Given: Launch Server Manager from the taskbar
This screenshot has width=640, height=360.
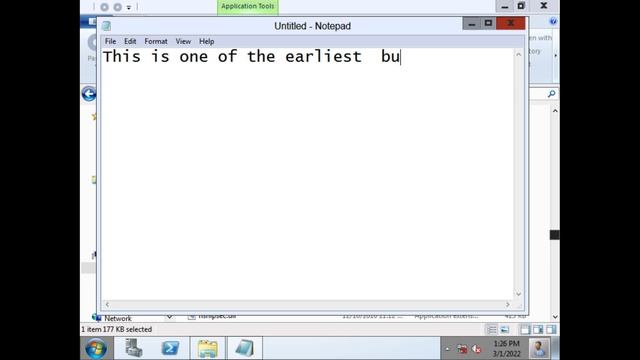Looking at the screenshot, I should [133, 348].
